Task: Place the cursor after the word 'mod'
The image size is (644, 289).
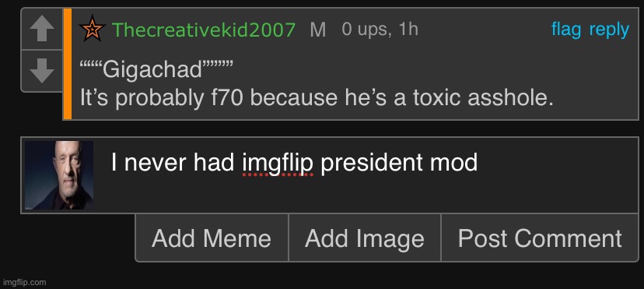Action: (479, 163)
